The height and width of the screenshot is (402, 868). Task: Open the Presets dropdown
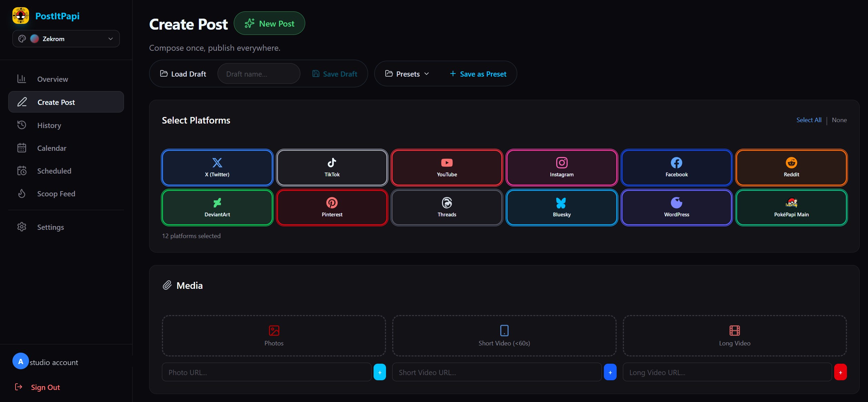click(x=407, y=74)
